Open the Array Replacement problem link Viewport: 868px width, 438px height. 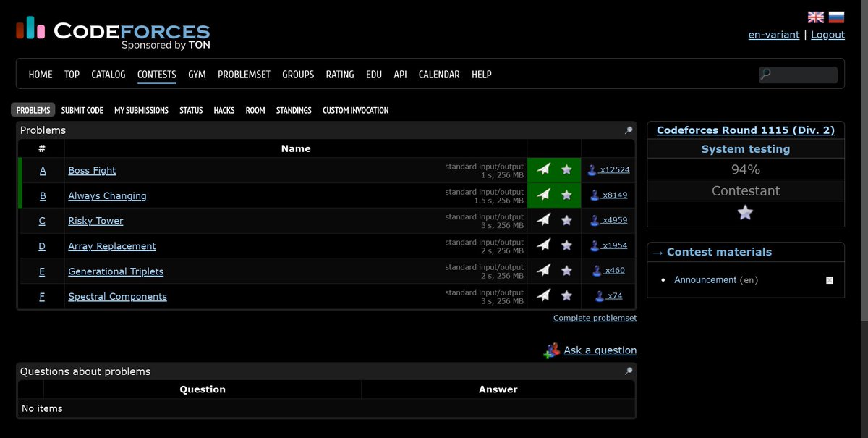(112, 246)
